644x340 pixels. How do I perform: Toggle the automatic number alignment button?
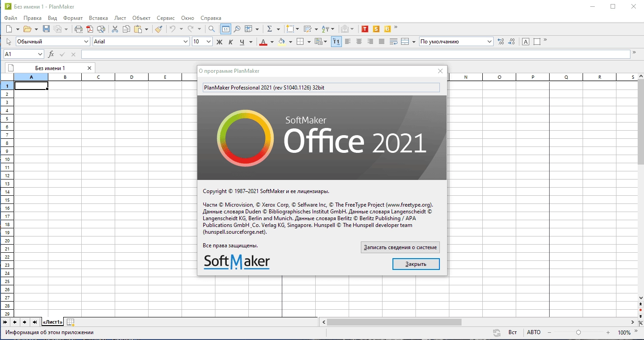336,42
